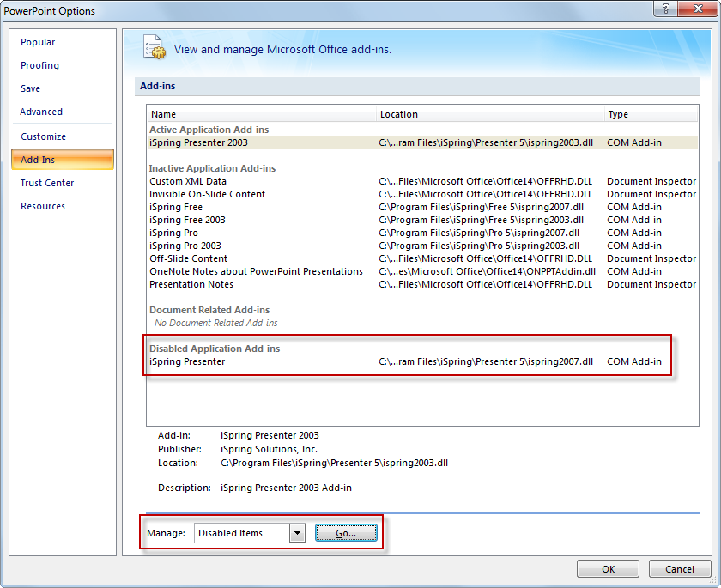
Task: Select OneNote Notes about PowerPoint Presentations row
Action: (x=422, y=271)
